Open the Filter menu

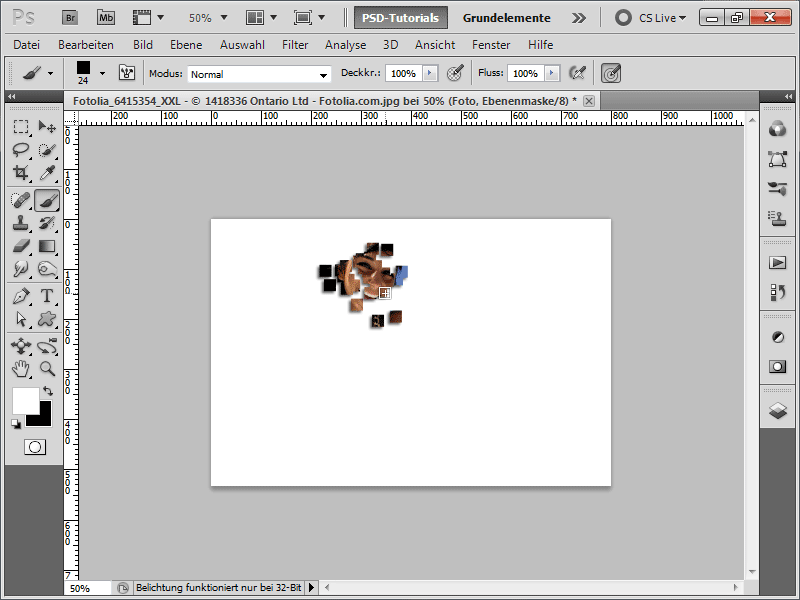click(295, 45)
